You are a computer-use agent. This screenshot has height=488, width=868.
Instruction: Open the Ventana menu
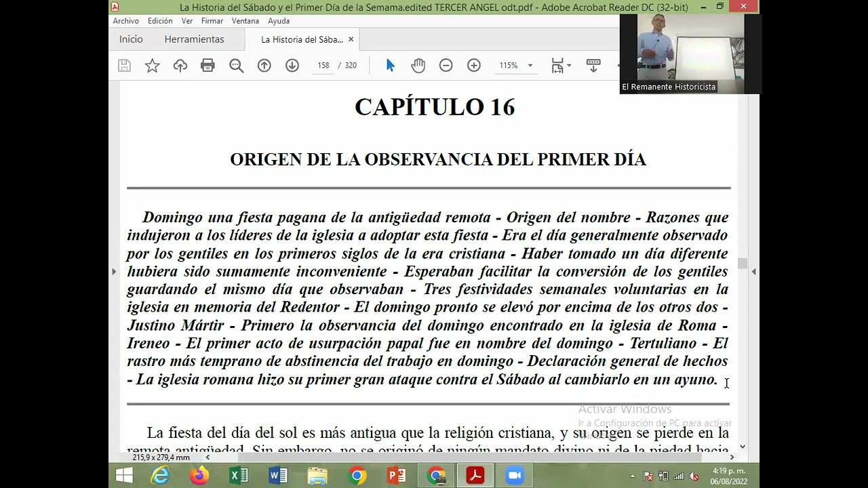[x=245, y=21]
